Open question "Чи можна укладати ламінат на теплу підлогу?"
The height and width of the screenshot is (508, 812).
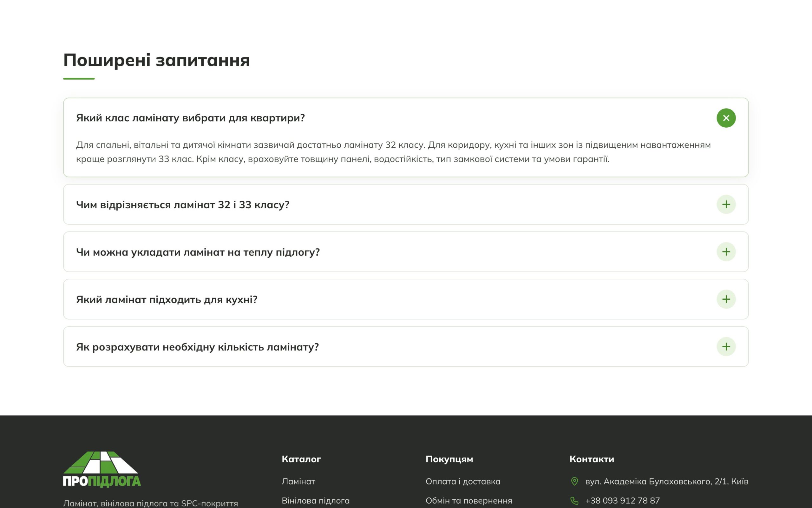point(406,252)
